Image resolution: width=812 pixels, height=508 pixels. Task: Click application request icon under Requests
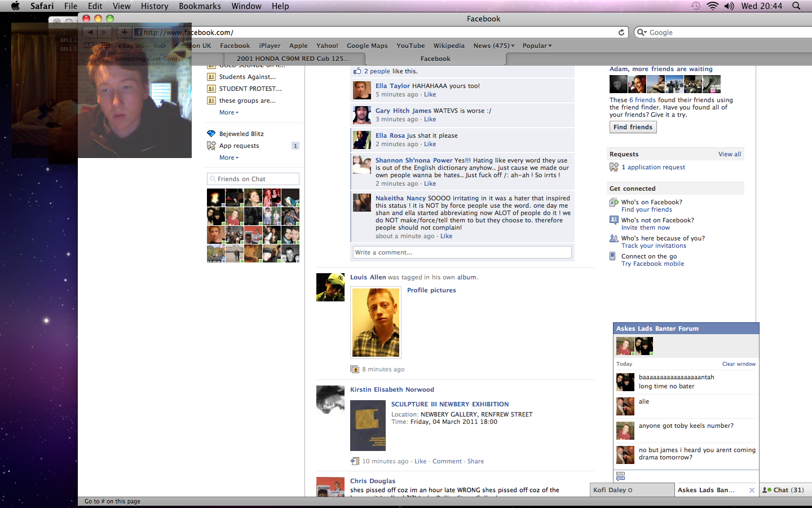614,167
